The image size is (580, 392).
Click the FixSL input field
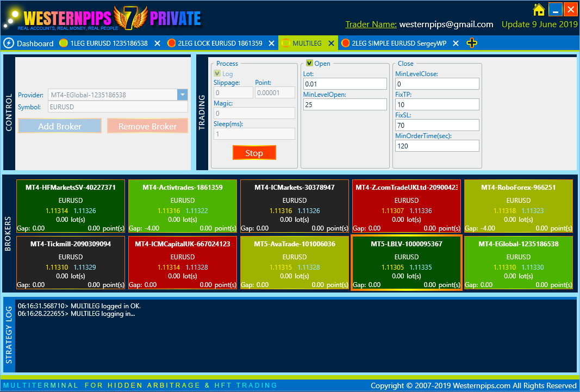click(437, 125)
